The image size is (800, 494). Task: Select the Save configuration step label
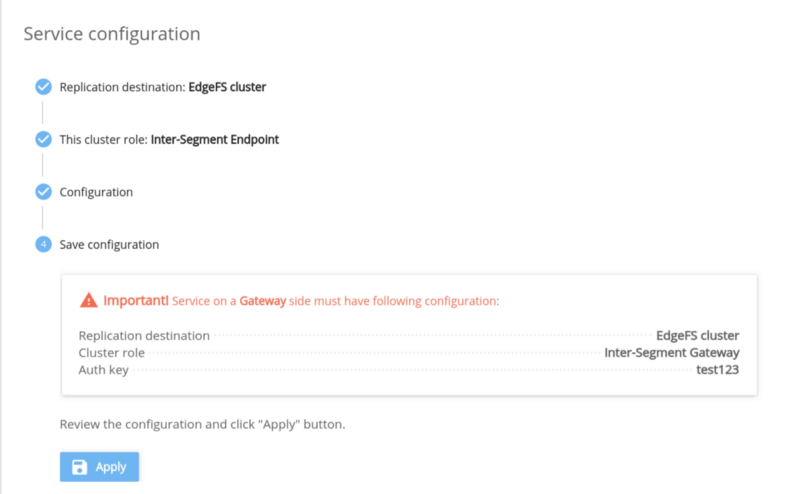109,244
